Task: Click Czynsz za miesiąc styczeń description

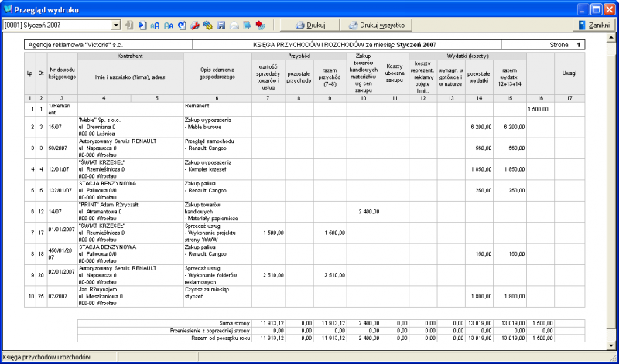Action: pos(218,297)
